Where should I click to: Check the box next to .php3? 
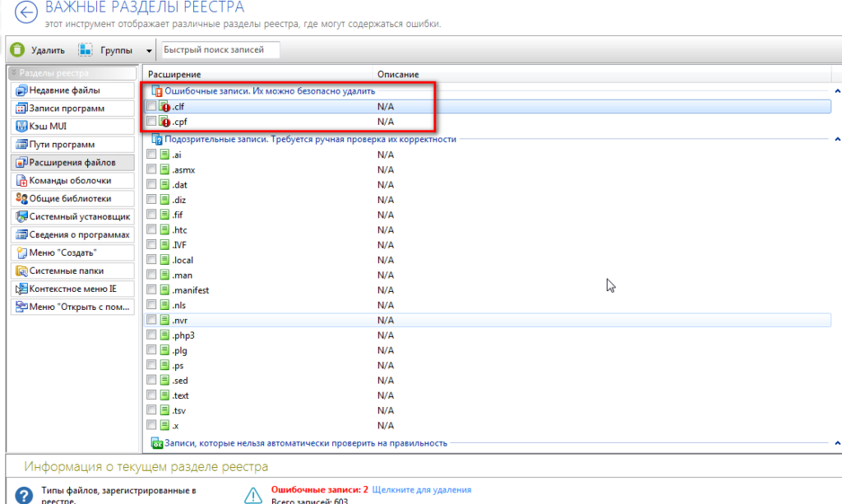tap(151, 335)
